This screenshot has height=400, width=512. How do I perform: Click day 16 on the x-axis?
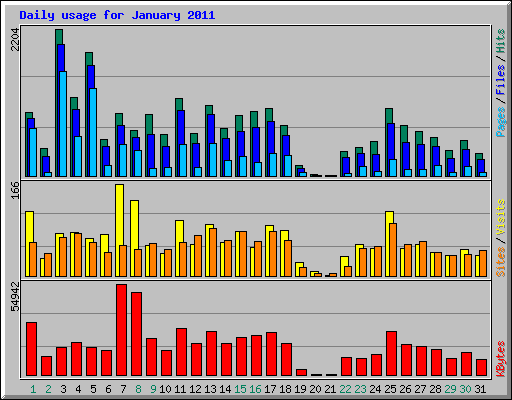tap(255, 389)
